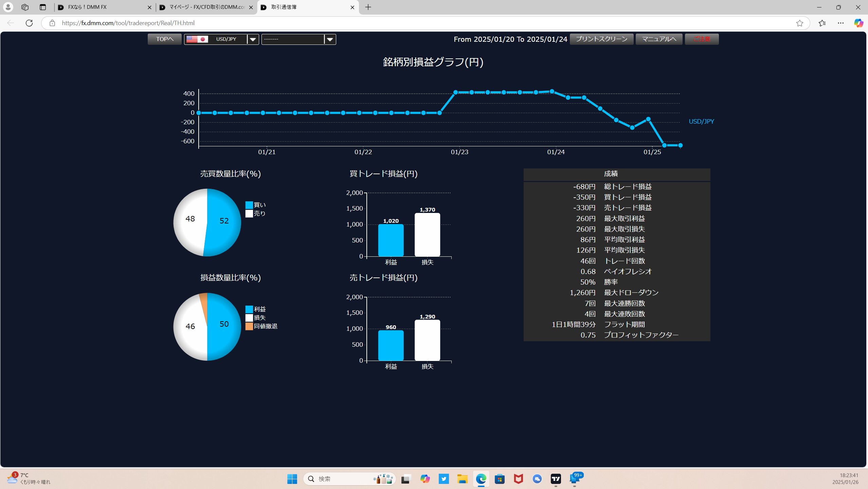Click the browser address bar URL
Viewport: 868px width, 489px height.
coord(128,23)
